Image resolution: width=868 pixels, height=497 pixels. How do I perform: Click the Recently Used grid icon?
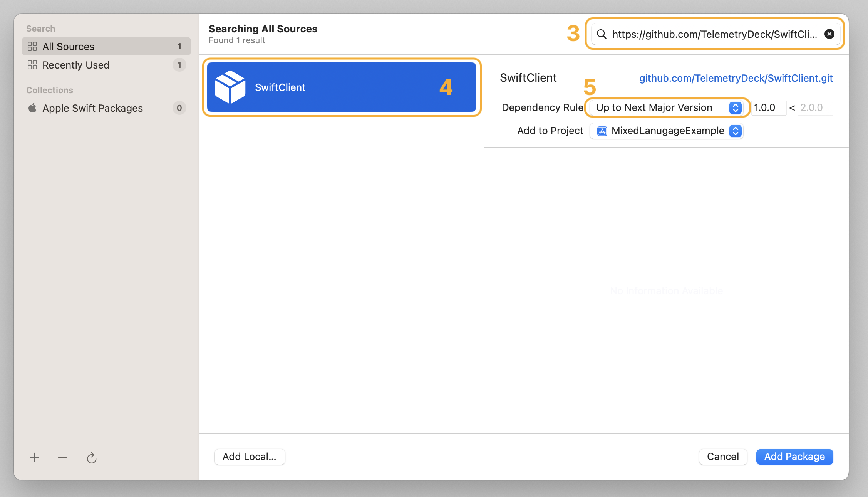(33, 65)
